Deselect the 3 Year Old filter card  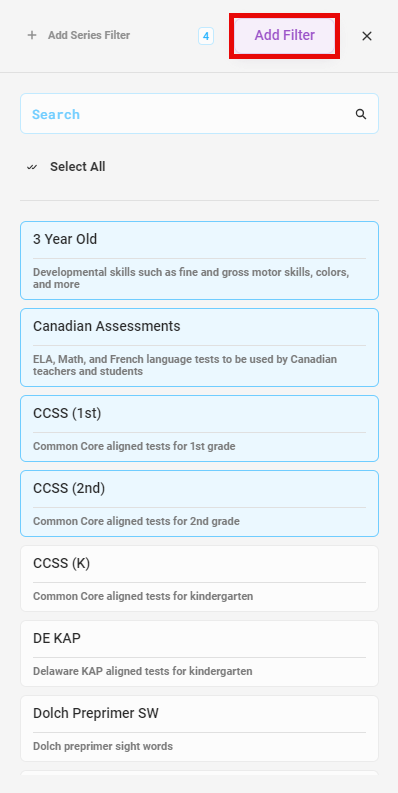coord(199,260)
